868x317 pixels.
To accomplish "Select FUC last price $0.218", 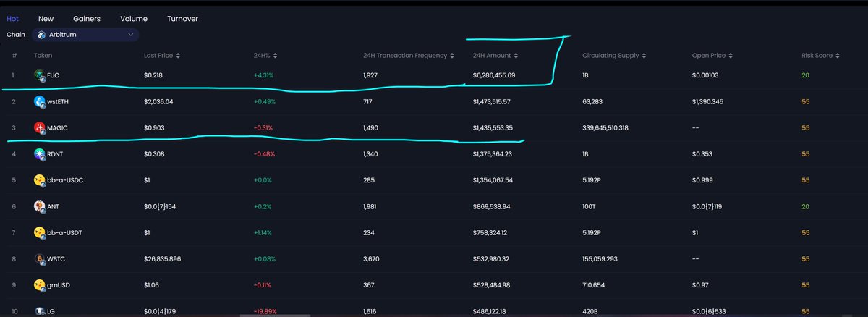I will click(x=153, y=75).
